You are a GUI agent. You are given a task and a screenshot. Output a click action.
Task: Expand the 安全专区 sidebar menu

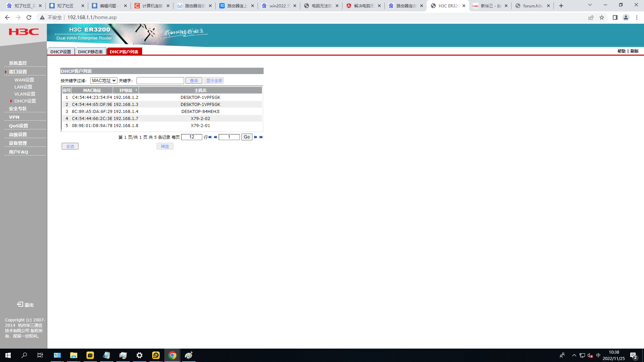tap(18, 109)
